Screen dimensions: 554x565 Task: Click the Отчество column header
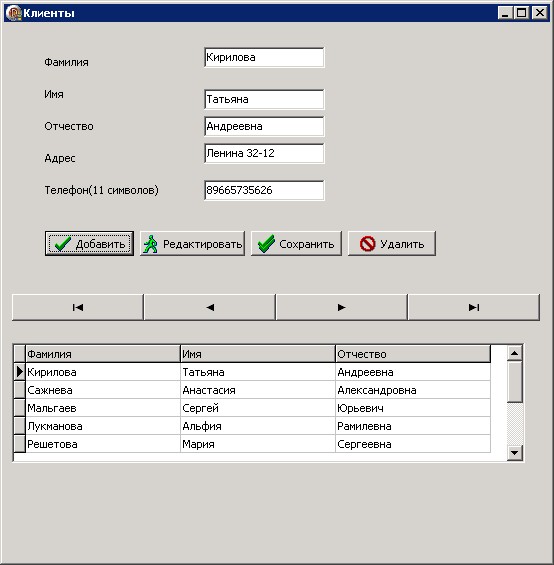[413, 354]
